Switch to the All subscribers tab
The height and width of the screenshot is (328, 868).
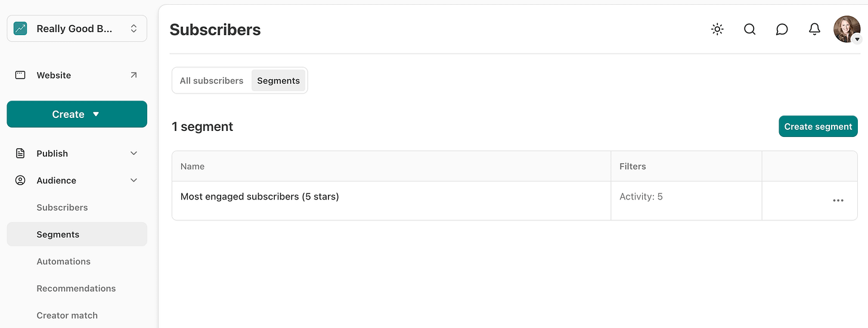212,80
